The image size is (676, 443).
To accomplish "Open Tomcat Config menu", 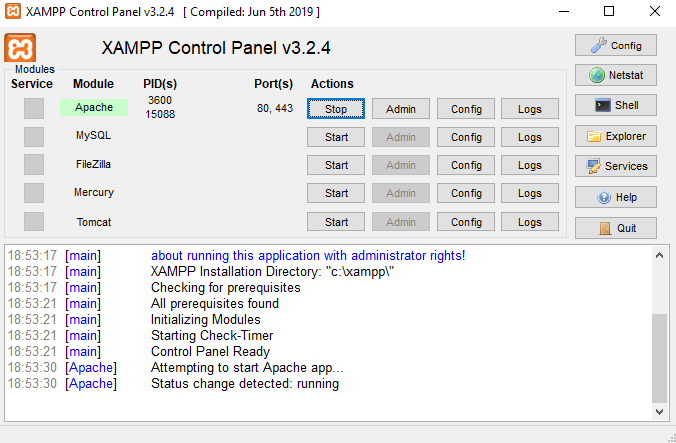I will pyautogui.click(x=466, y=222).
